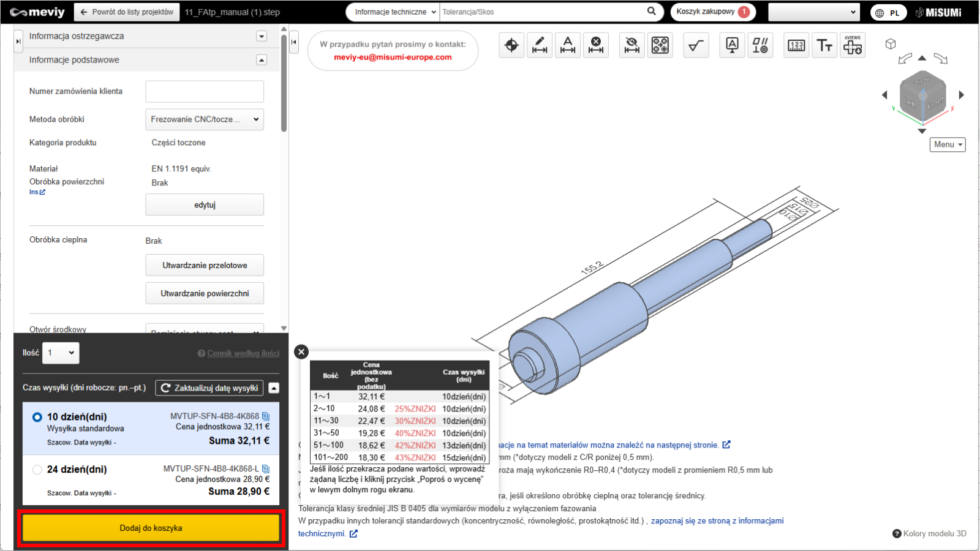
Task: Select the 10 dzień(dni) shipping option
Action: tap(37, 417)
